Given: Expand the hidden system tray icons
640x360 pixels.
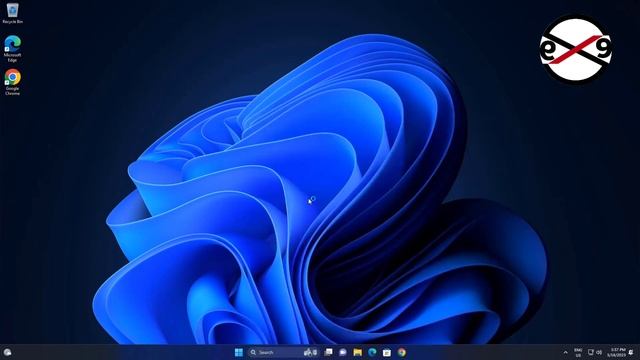Looking at the screenshot, I should pyautogui.click(x=565, y=353).
